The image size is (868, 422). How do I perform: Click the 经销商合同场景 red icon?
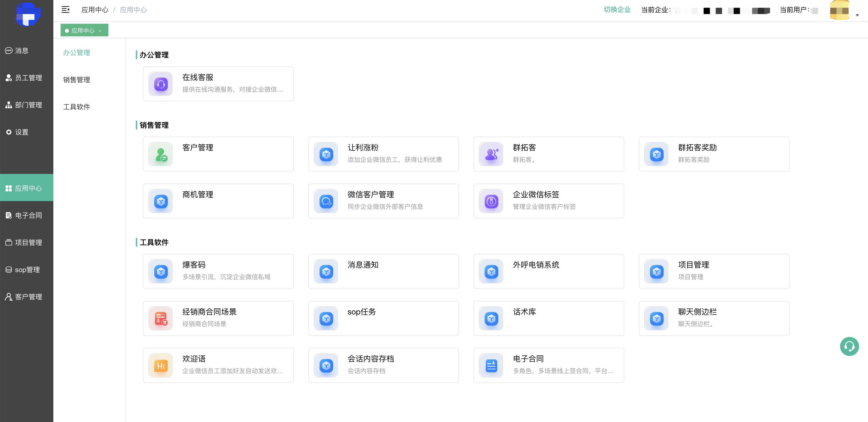[161, 319]
